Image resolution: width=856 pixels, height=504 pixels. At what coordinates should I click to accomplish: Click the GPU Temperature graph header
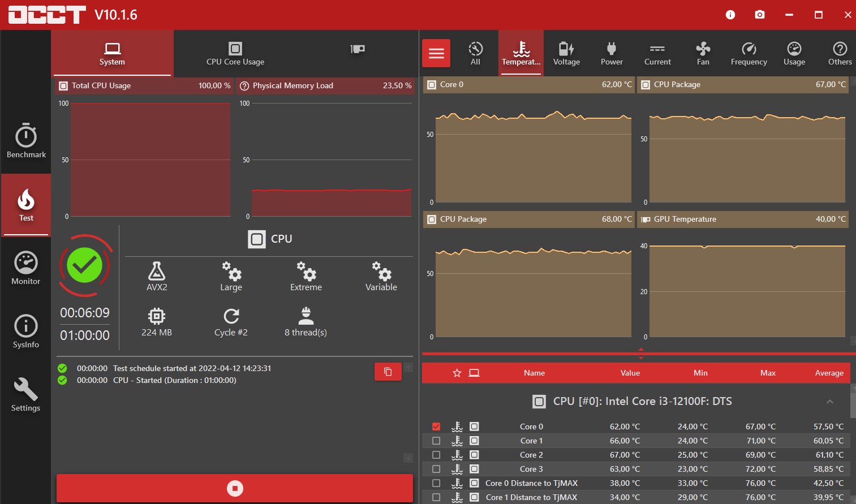pos(743,219)
